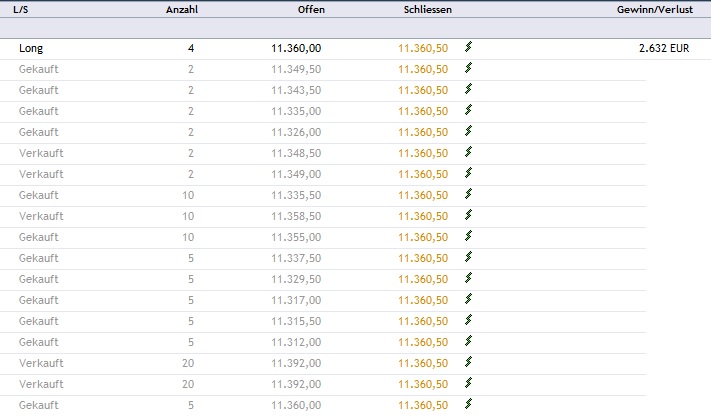Select the open price 11.315,50 cell
711x416 pixels.
point(296,321)
